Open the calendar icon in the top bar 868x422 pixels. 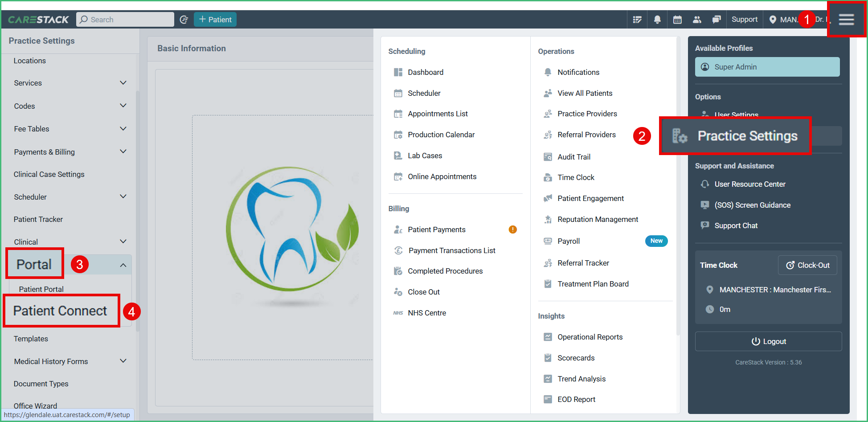click(x=677, y=19)
